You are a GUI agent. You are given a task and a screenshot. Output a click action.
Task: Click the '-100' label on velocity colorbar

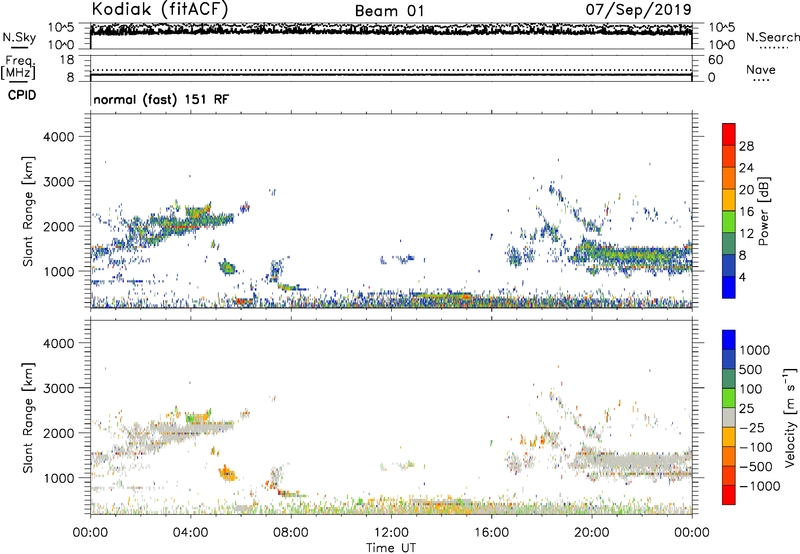[x=756, y=447]
